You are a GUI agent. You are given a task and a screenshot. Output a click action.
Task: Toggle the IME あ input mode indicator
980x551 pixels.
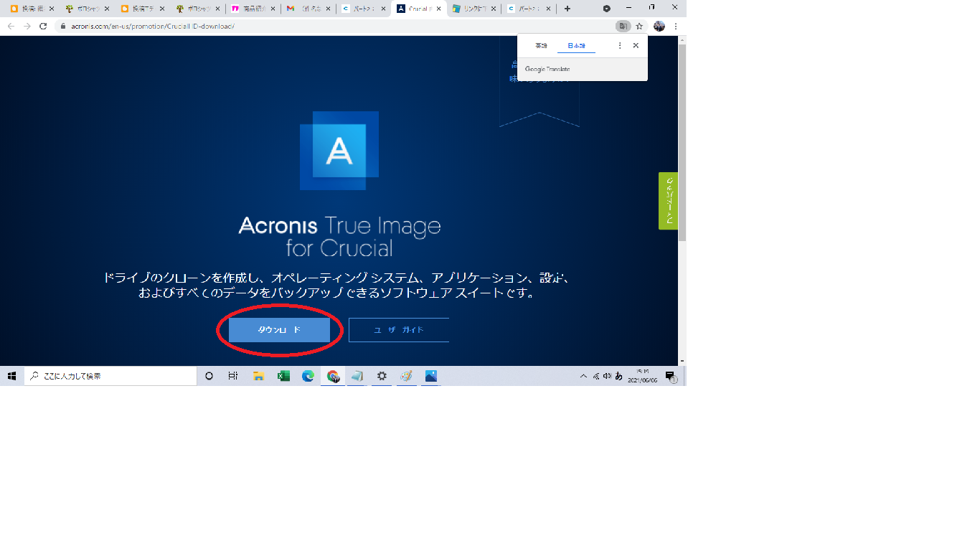point(618,376)
